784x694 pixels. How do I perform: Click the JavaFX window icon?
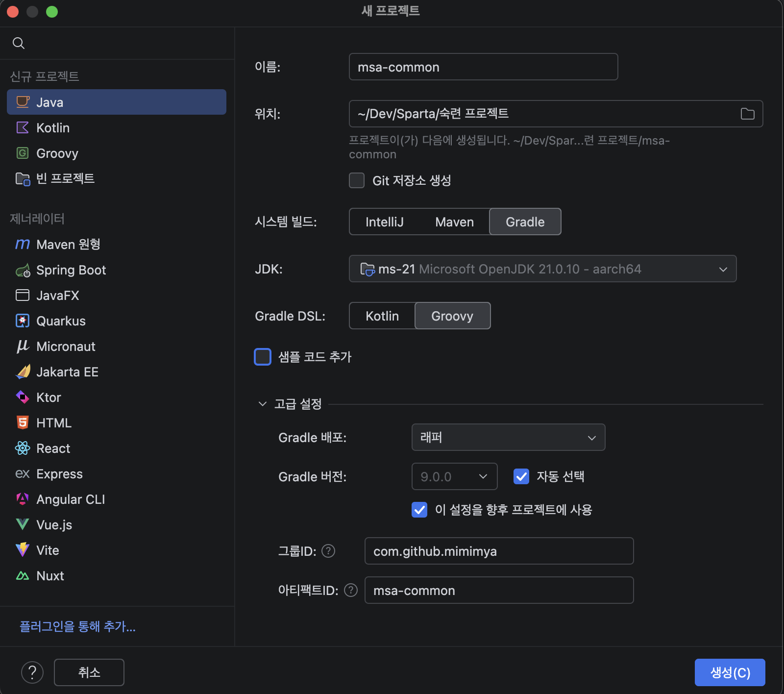(x=23, y=295)
